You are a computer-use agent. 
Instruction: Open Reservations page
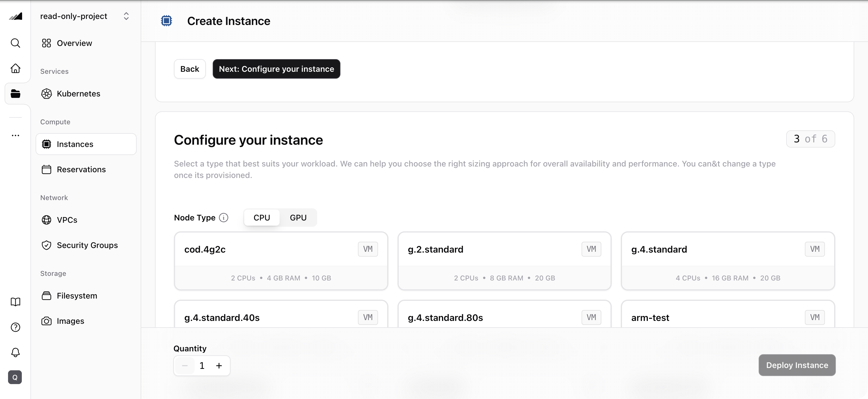(86, 170)
